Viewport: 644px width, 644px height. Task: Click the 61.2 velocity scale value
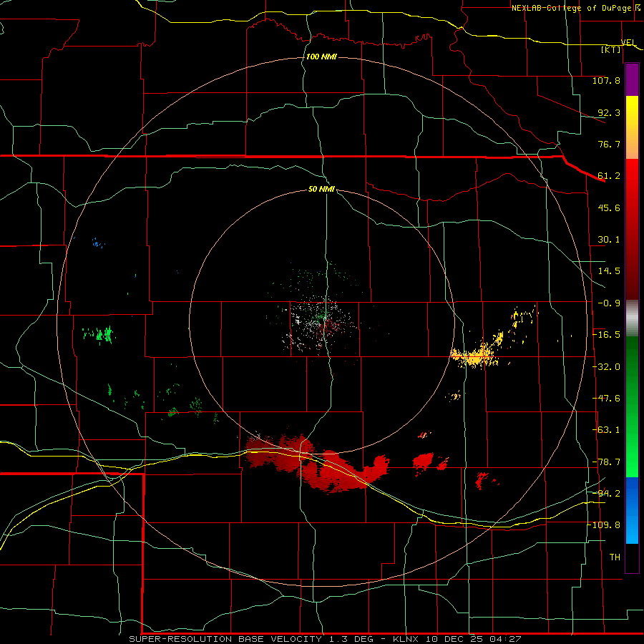click(609, 176)
